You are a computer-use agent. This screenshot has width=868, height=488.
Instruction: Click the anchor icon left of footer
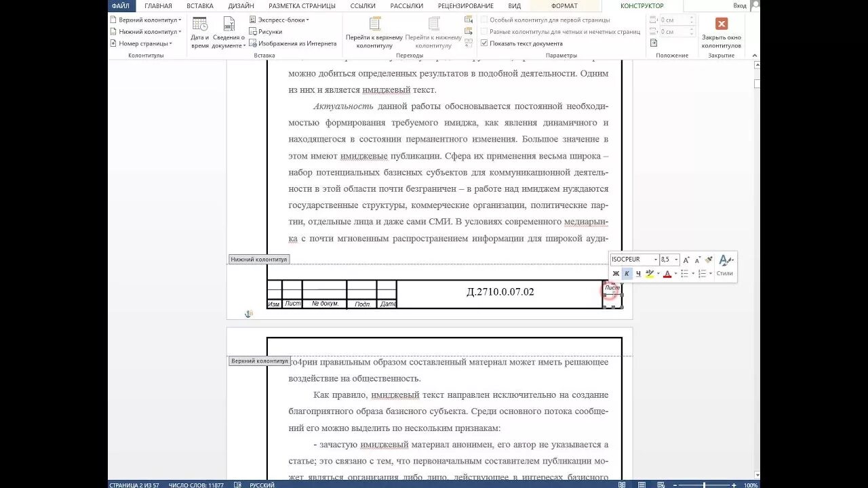coord(249,314)
